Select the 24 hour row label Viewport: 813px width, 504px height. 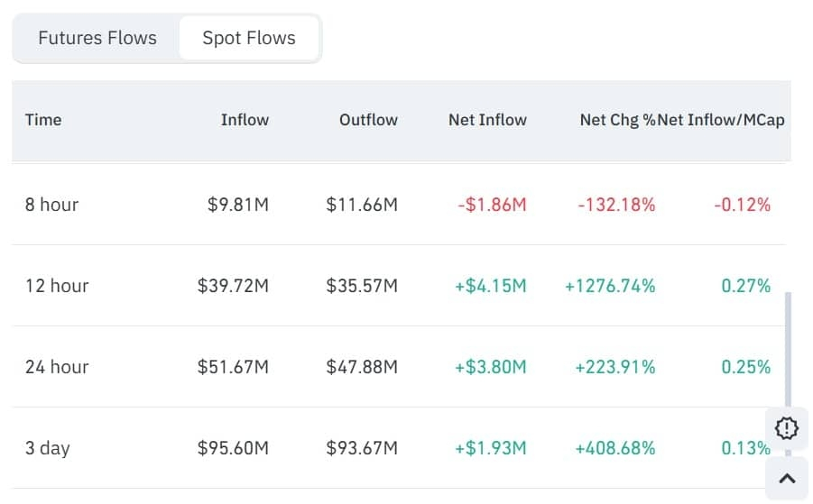57,367
